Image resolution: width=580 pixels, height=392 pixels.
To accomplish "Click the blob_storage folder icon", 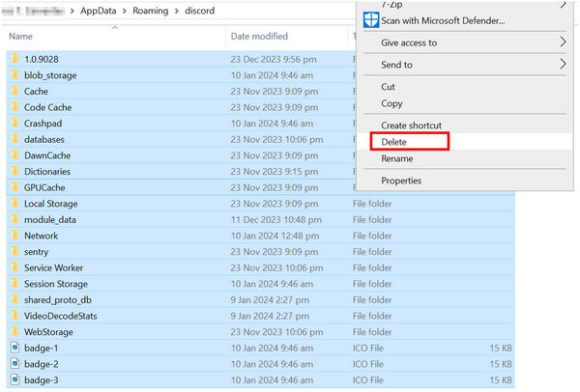I will [14, 75].
